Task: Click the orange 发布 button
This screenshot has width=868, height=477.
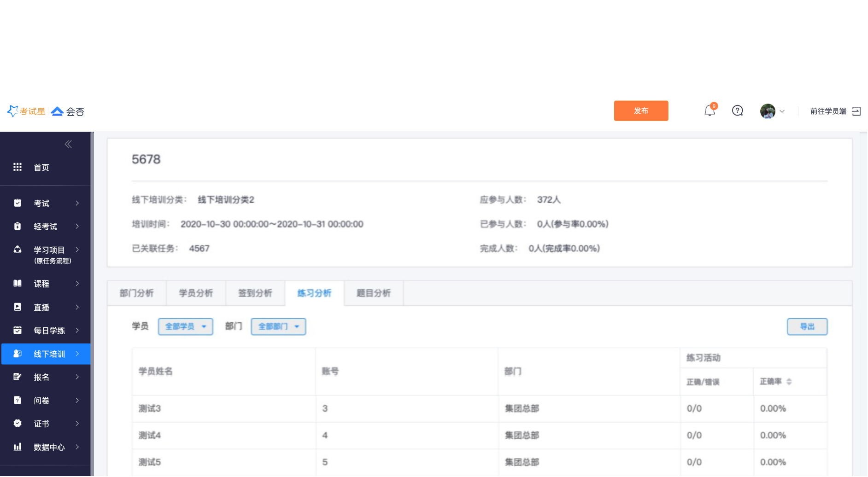Action: [x=640, y=111]
